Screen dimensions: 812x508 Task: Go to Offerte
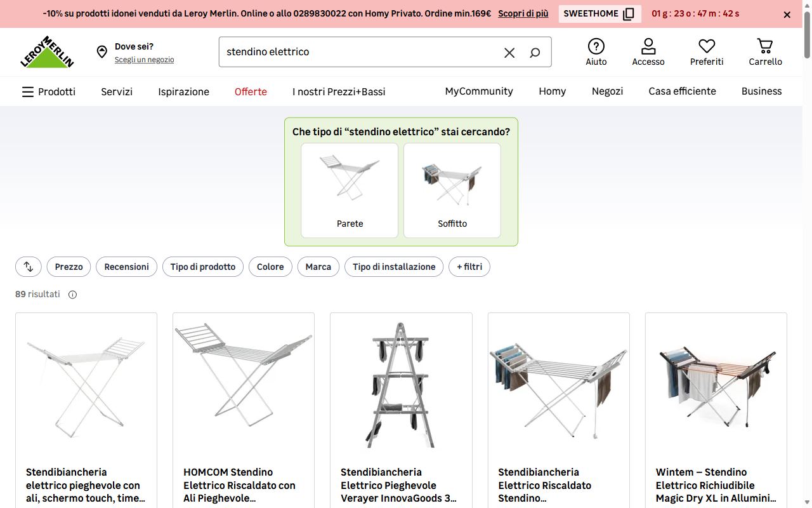[x=251, y=91]
